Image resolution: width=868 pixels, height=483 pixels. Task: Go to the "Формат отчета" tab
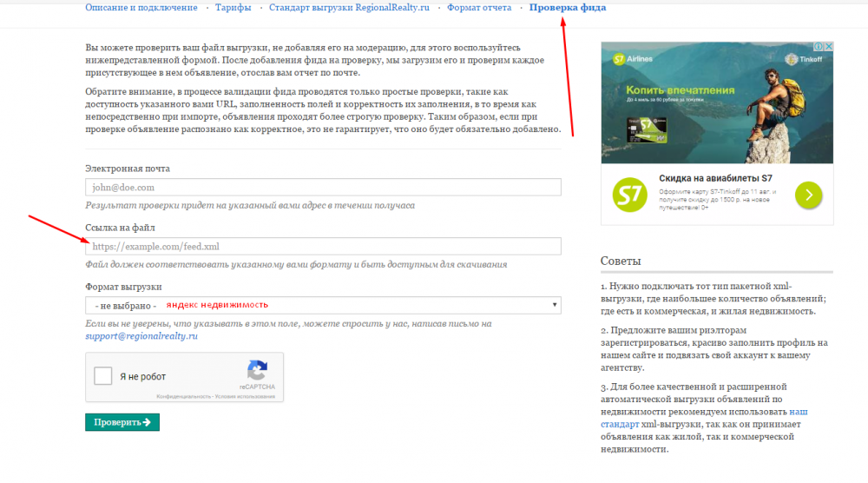[477, 8]
